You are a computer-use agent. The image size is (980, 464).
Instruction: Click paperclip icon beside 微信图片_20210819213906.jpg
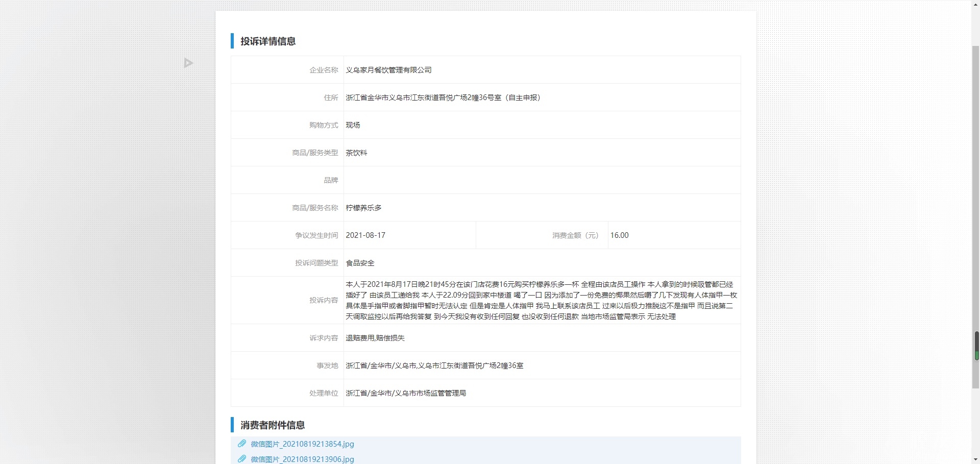point(242,459)
